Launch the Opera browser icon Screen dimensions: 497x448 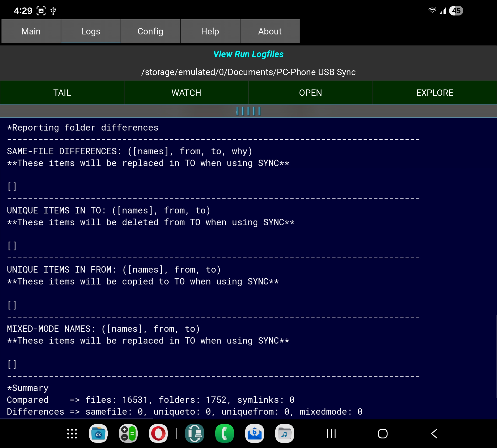(x=158, y=433)
